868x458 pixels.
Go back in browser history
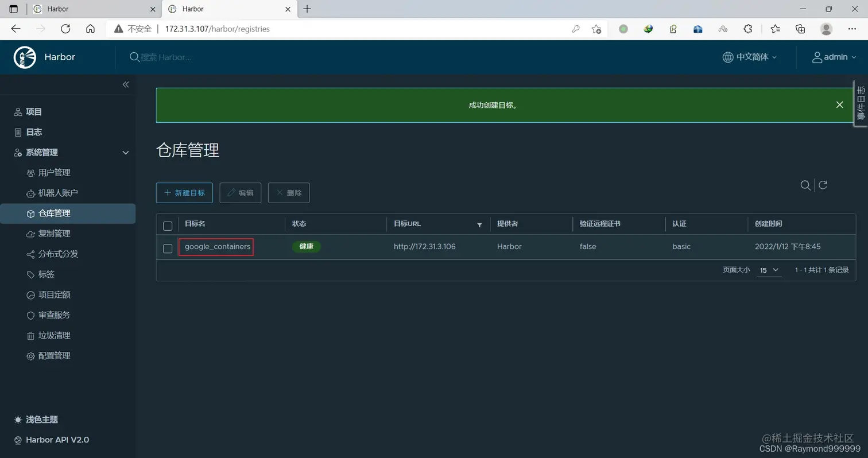pos(15,29)
